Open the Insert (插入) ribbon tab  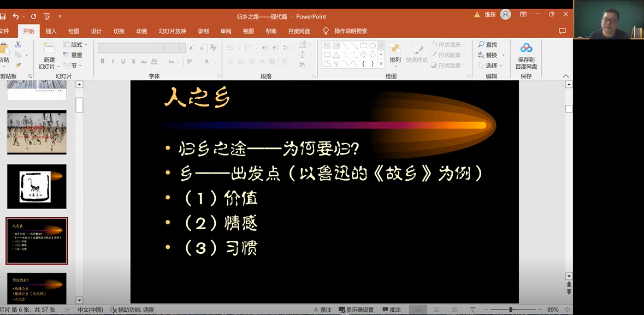click(x=51, y=31)
